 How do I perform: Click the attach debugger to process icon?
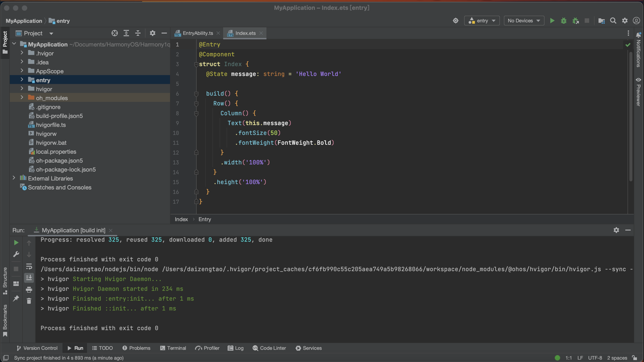tap(575, 20)
